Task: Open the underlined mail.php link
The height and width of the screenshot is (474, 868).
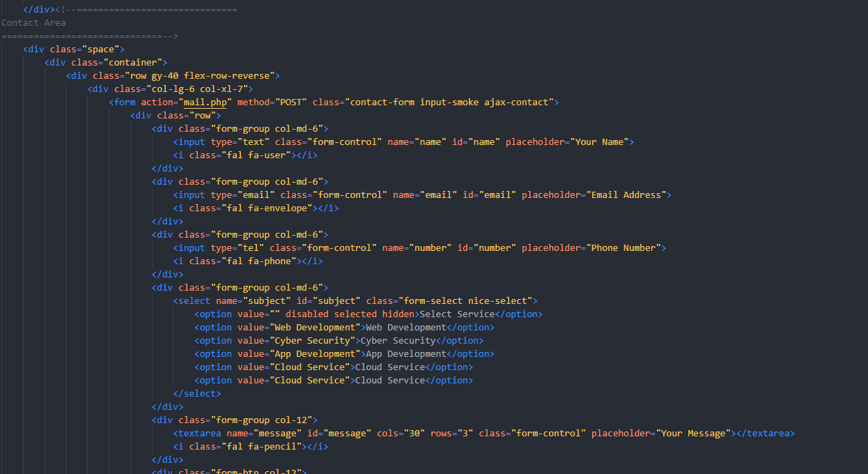Action: click(205, 102)
